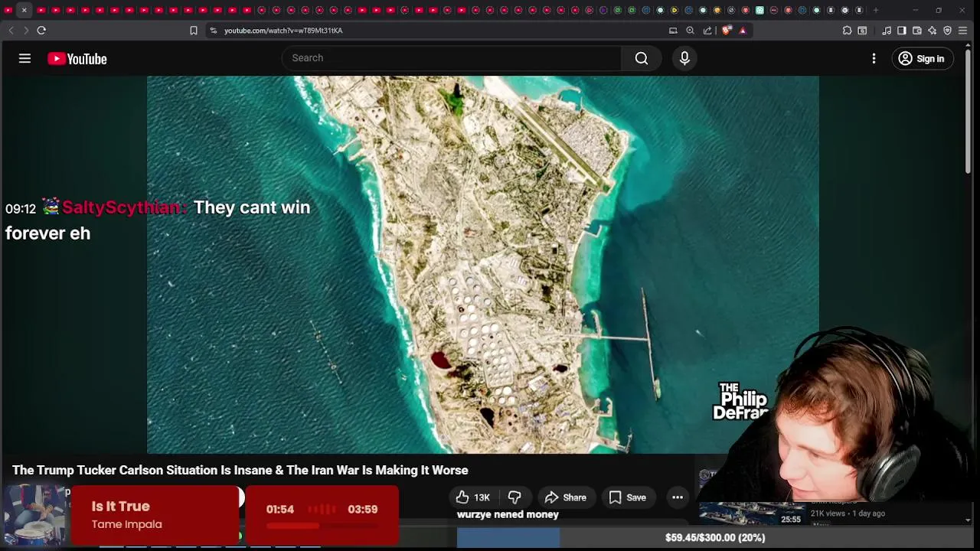This screenshot has height=551, width=980.
Task: Open picture-in-picture icon in address bar
Action: click(x=673, y=31)
